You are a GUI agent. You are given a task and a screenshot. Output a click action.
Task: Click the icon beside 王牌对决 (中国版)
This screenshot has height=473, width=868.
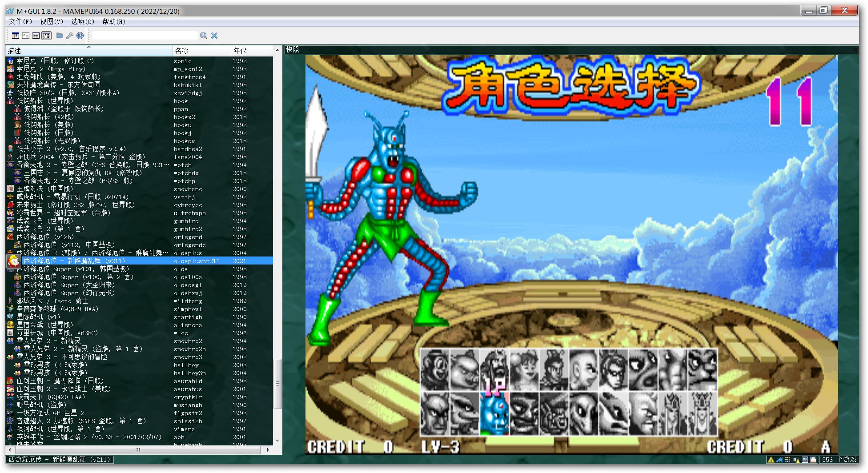click(11, 189)
